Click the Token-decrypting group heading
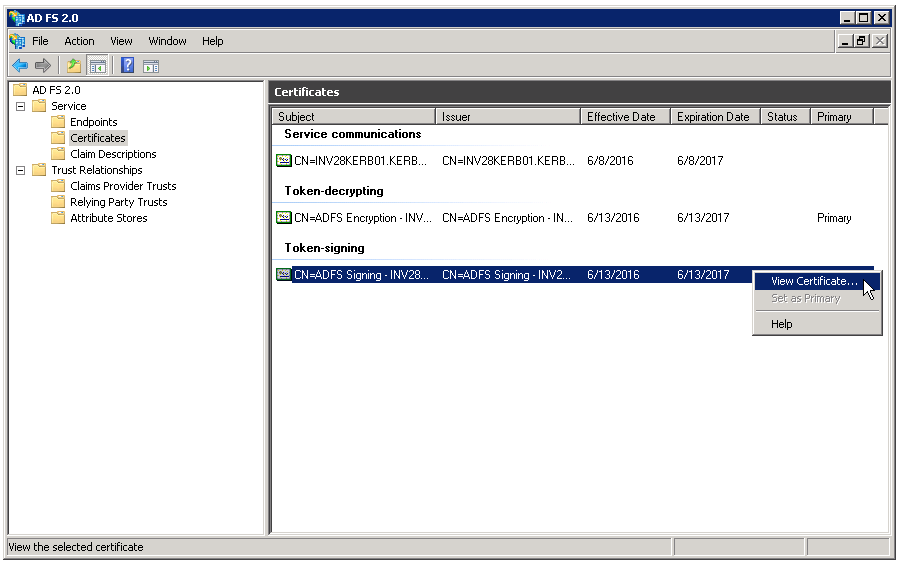Image resolution: width=901 pixels, height=565 pixels. (333, 191)
